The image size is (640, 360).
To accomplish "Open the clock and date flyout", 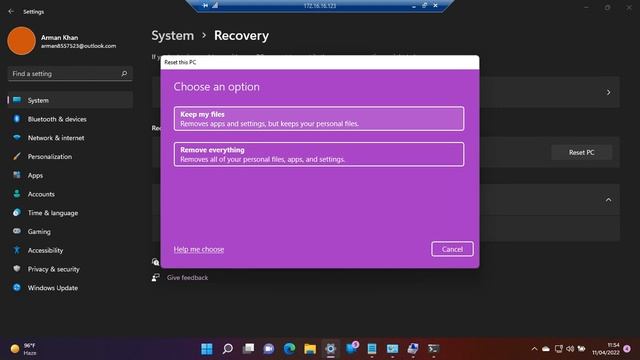I will (x=606, y=349).
